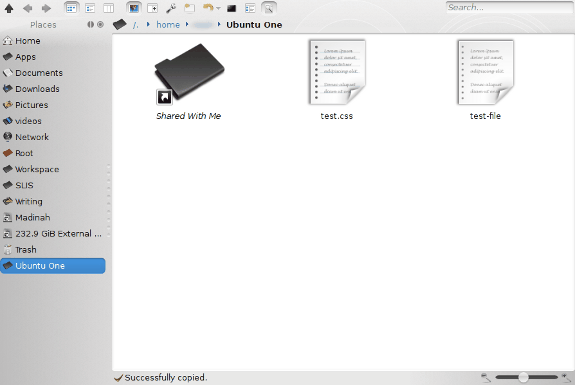575x385 pixels.
Task: Open Downloads in the Places sidebar
Action: click(x=53, y=89)
